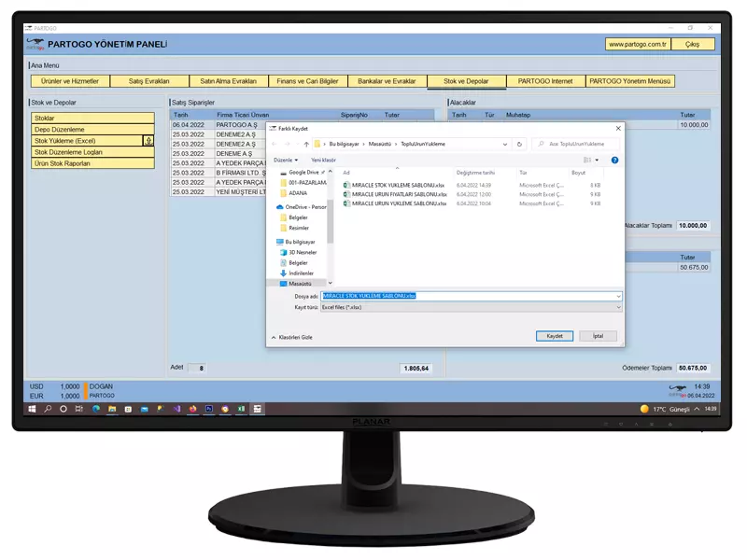Click the view layout icon in the dialog toolbar
Viewport: 747px width, 560px height.
click(x=587, y=160)
